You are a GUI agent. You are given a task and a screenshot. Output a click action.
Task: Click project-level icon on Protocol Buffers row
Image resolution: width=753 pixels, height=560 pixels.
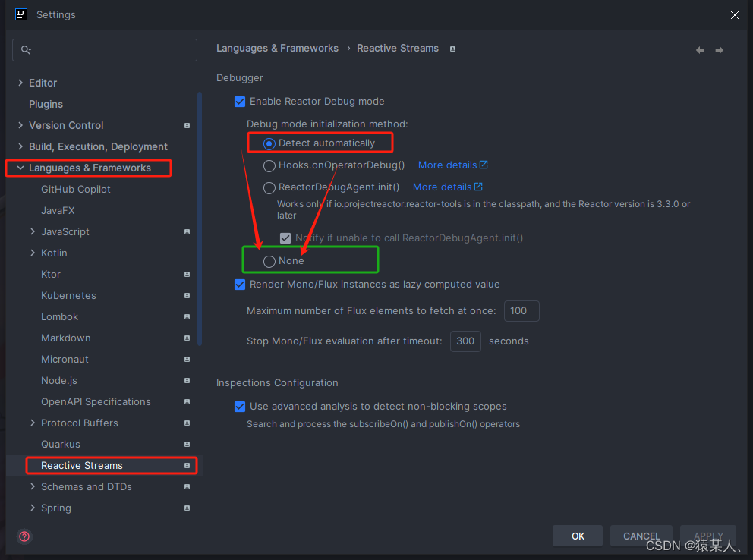[187, 423]
